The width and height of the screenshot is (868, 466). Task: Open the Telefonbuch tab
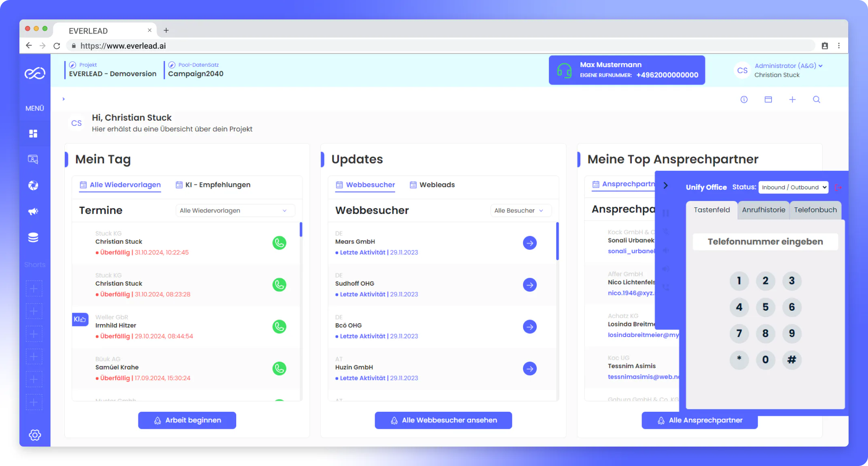(x=815, y=210)
